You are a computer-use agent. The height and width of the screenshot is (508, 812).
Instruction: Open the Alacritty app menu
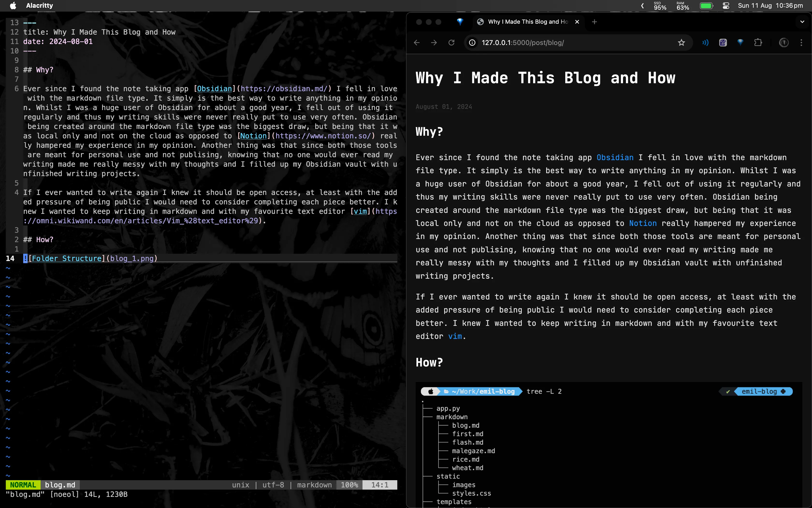pyautogui.click(x=40, y=5)
